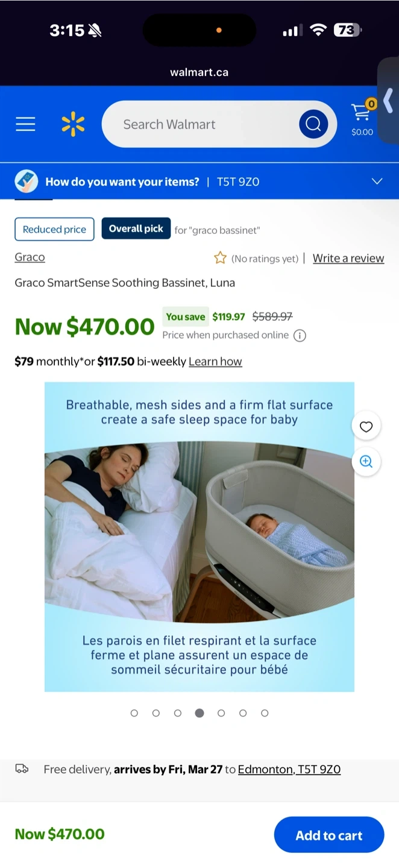Open Learn how financing link
This screenshot has height=868, width=399.
(x=215, y=362)
